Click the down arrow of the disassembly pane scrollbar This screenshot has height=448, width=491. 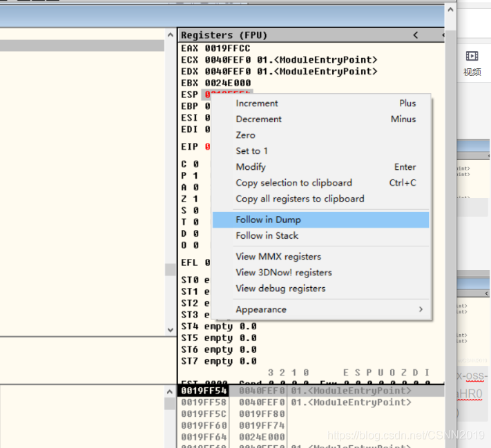(171, 330)
